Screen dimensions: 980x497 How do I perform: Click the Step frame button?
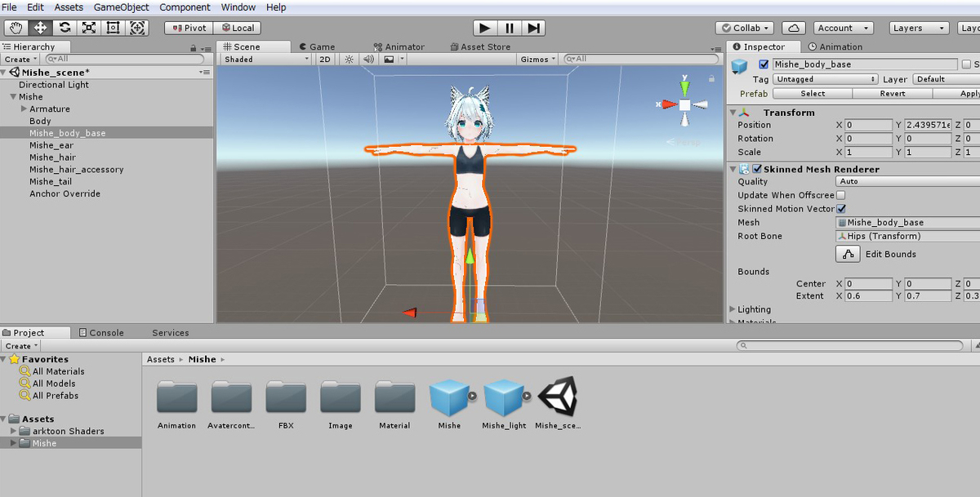point(533,28)
